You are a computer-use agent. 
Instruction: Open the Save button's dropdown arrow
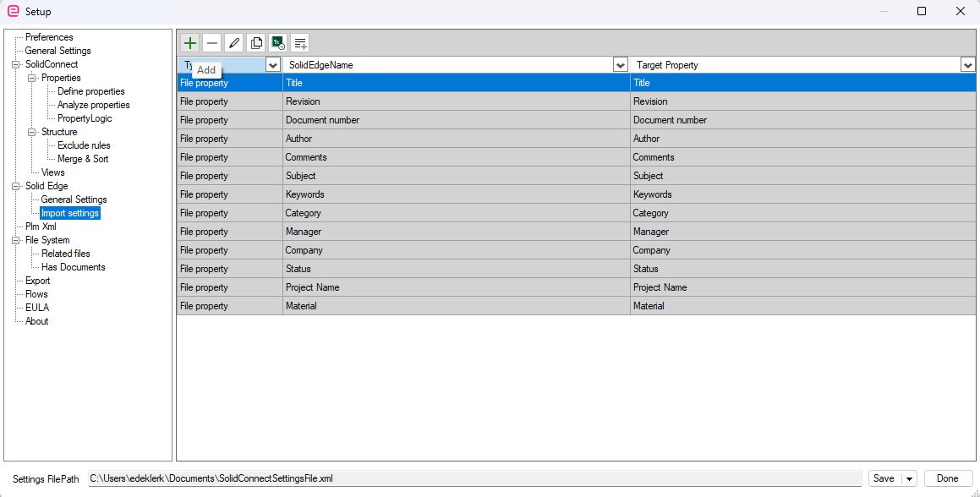909,479
